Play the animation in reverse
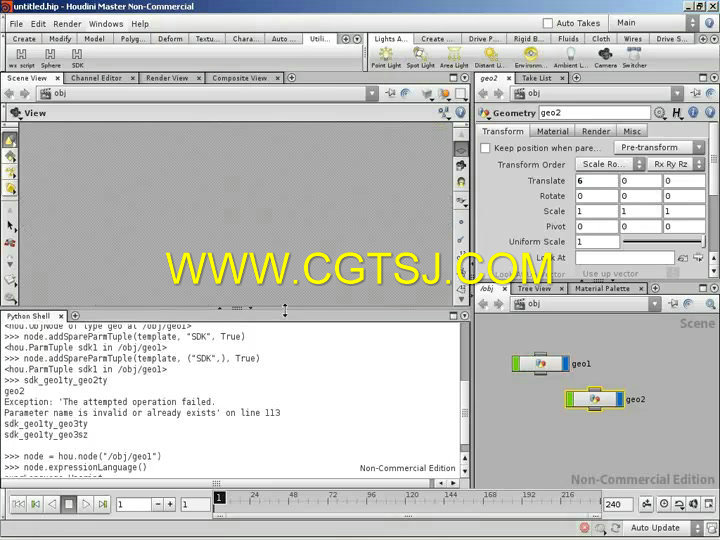This screenshot has height=540, width=720. point(52,504)
